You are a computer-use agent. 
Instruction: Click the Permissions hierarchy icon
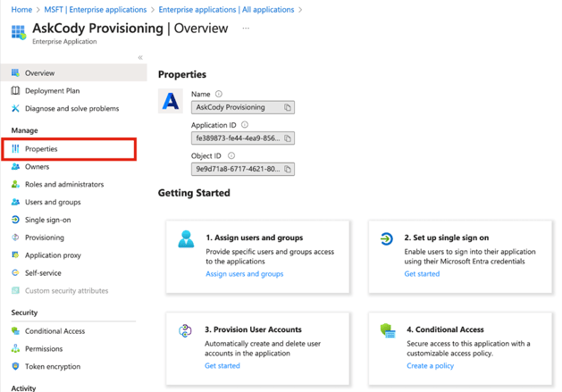click(15, 348)
